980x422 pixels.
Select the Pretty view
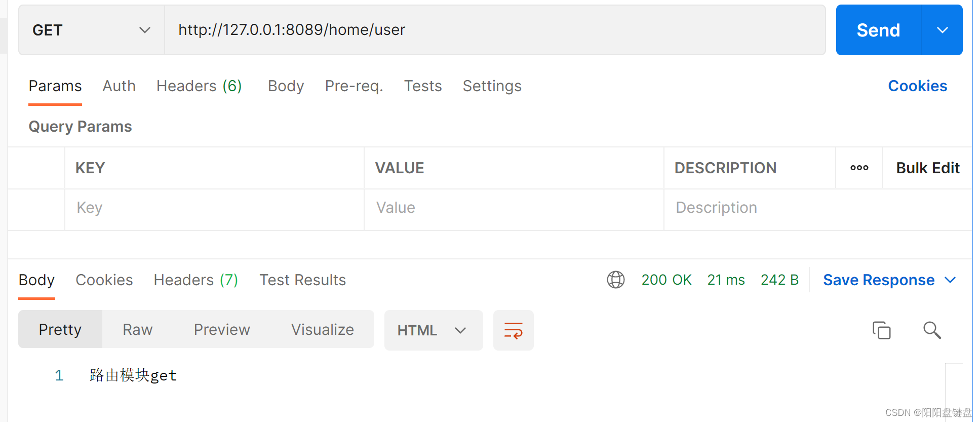[60, 329]
